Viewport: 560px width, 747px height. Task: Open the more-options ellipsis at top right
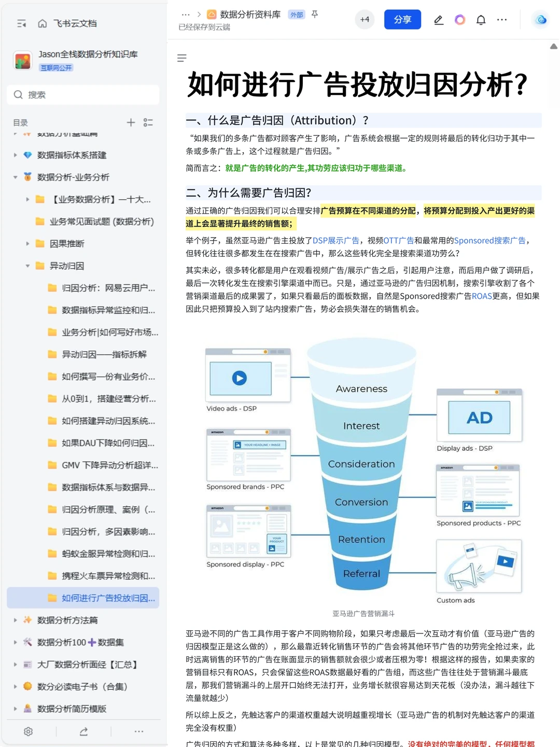[501, 20]
